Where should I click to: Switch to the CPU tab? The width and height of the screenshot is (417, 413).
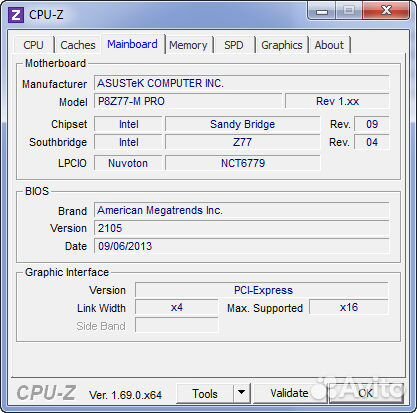tap(34, 45)
